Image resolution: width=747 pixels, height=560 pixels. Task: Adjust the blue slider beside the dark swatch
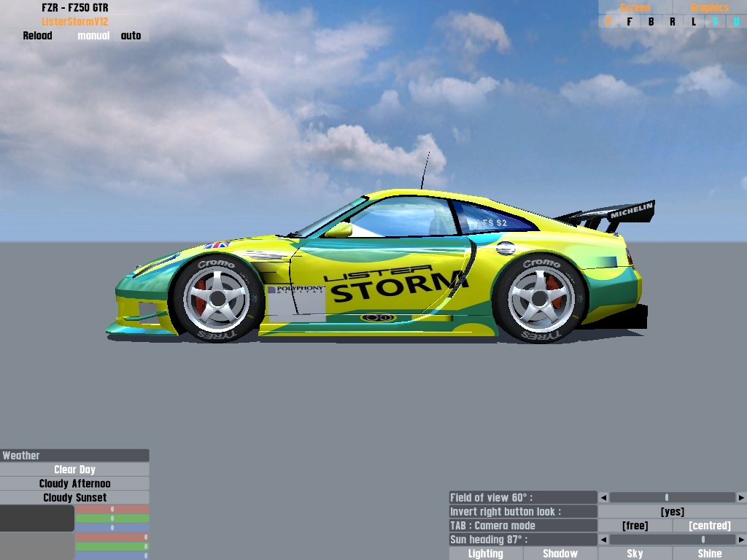[x=112, y=527]
